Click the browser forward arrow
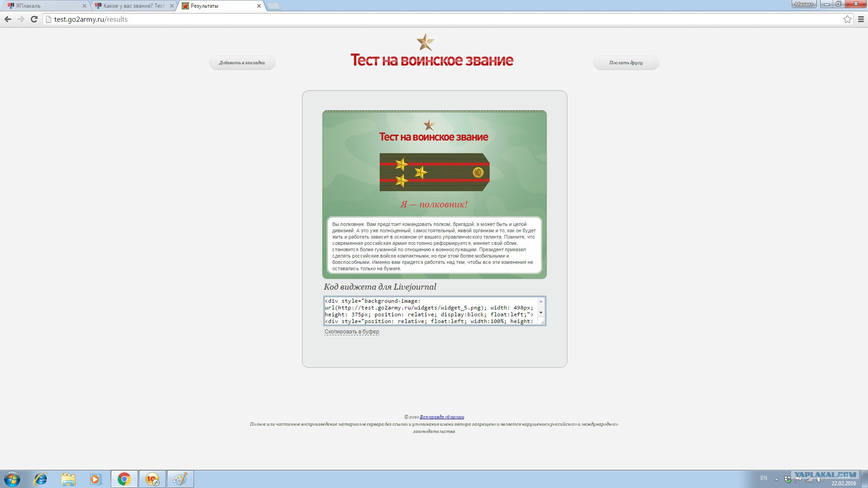868x488 pixels. click(21, 19)
